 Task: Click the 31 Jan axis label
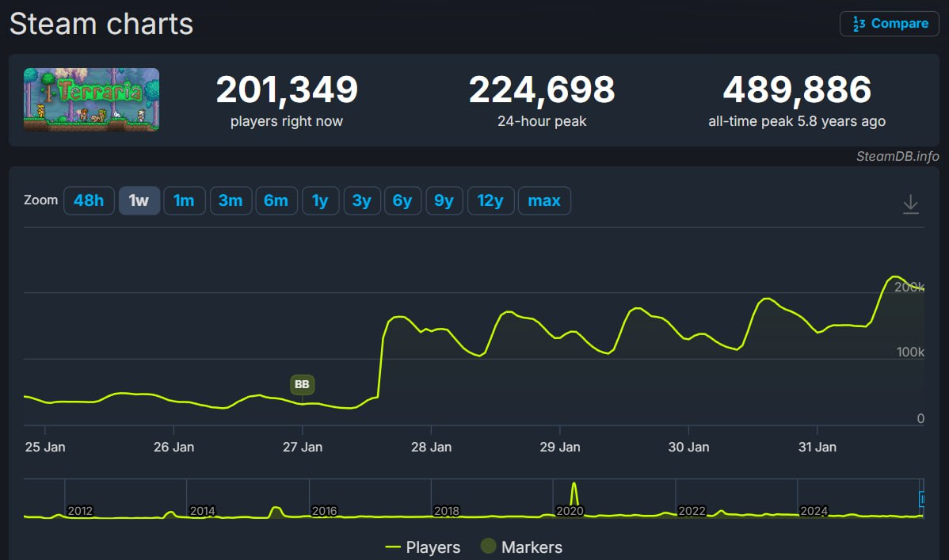tap(817, 448)
